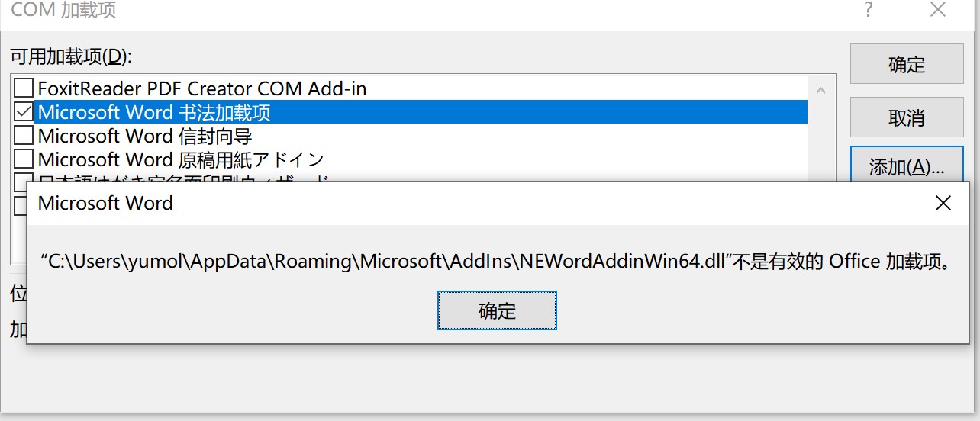Click the add-in list scroll up arrow
This screenshot has height=421, width=980.
[x=821, y=90]
